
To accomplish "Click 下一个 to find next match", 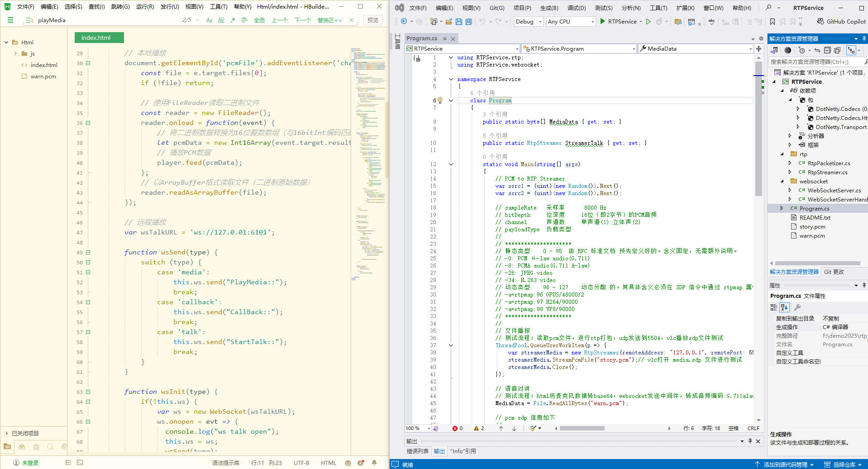I will tap(303, 20).
